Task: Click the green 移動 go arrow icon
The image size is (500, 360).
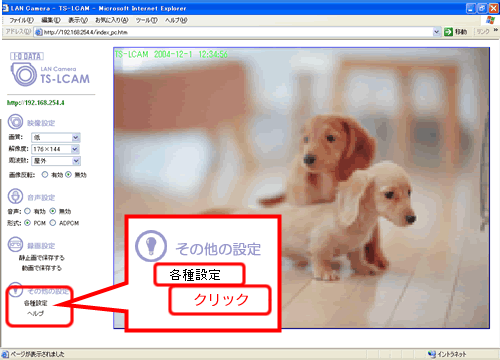Action: pos(448,32)
